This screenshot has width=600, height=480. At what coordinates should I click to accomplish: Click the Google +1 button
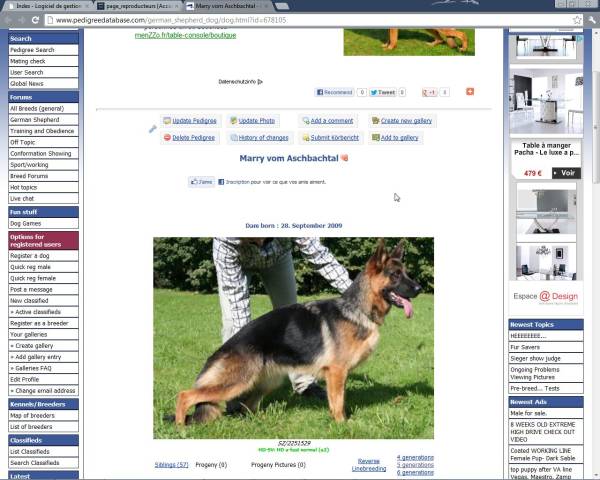[429, 92]
